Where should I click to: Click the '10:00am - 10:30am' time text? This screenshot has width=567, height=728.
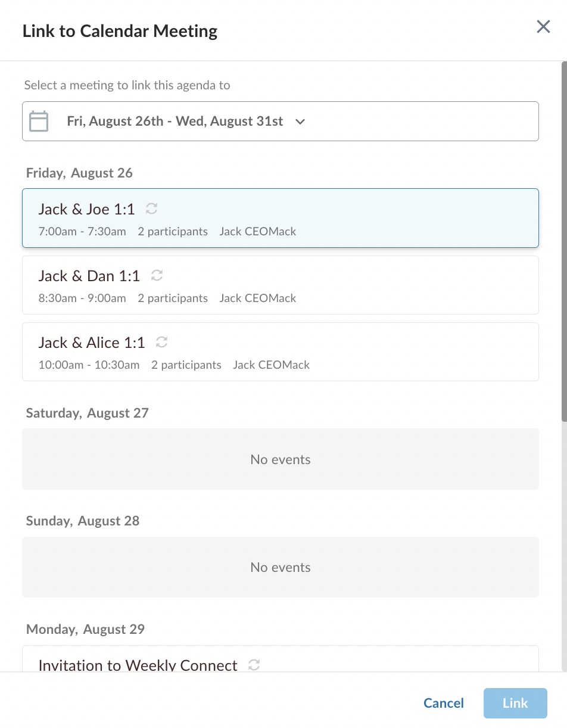point(89,365)
